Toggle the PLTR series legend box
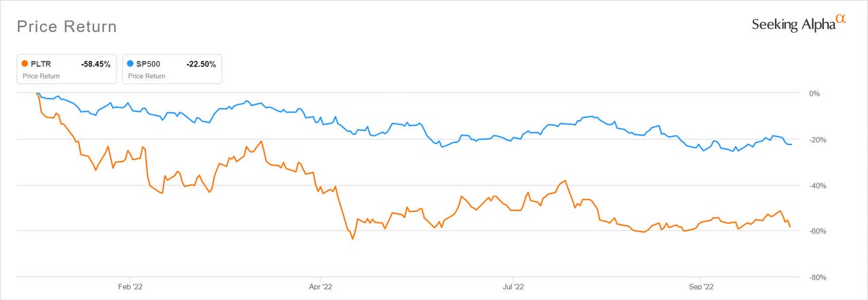 tap(66, 69)
